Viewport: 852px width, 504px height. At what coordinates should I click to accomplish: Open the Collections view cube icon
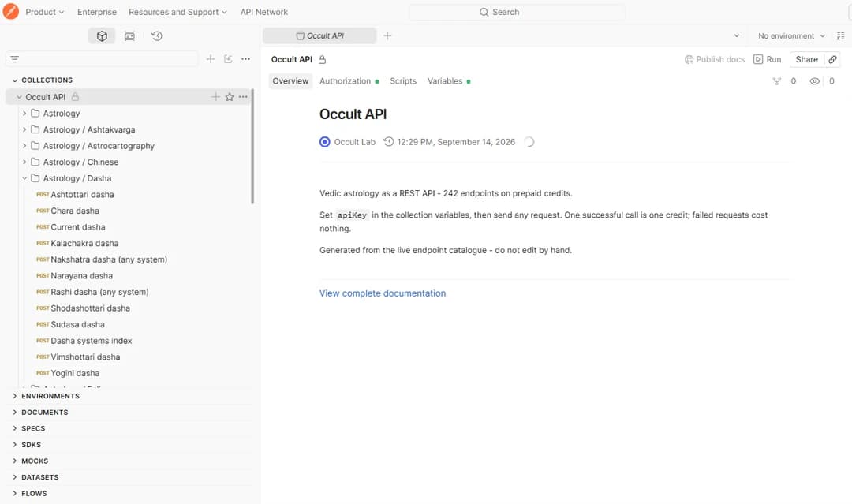[x=102, y=35]
